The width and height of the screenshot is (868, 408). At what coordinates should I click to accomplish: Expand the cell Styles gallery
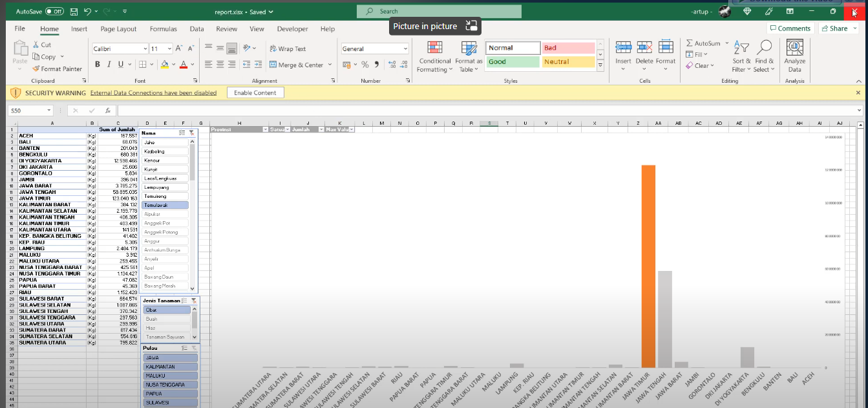click(600, 65)
